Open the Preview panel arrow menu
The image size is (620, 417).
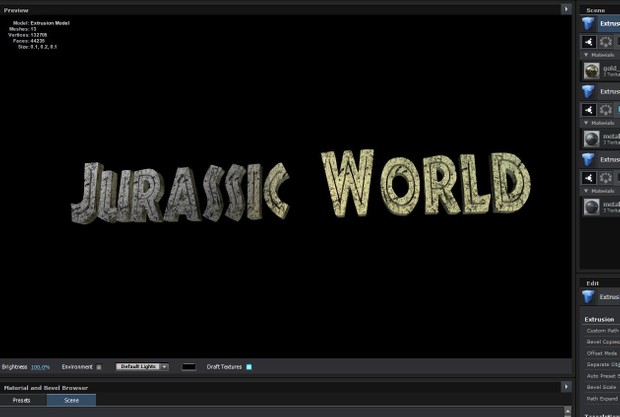tap(566, 9)
